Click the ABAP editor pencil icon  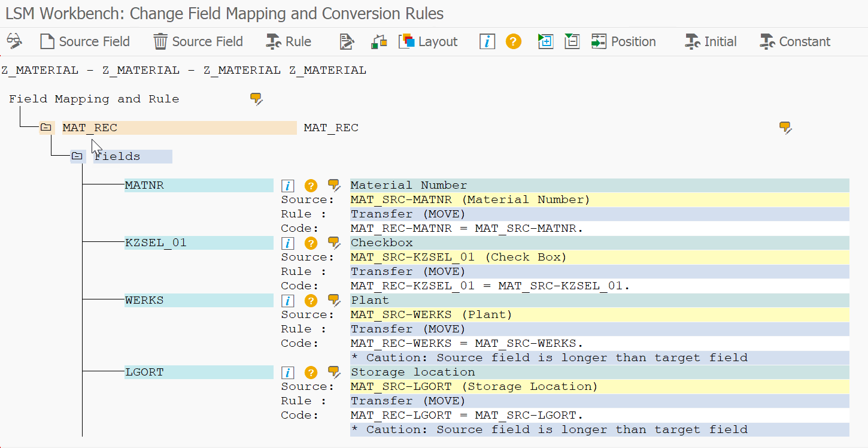coord(347,41)
